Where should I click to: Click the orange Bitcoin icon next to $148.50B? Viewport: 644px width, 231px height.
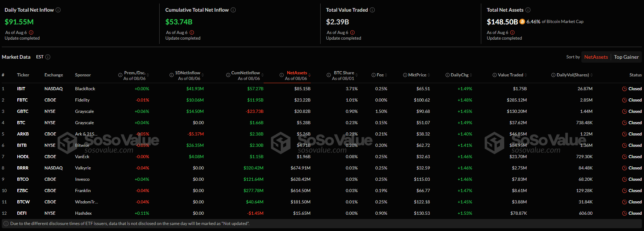(x=522, y=22)
